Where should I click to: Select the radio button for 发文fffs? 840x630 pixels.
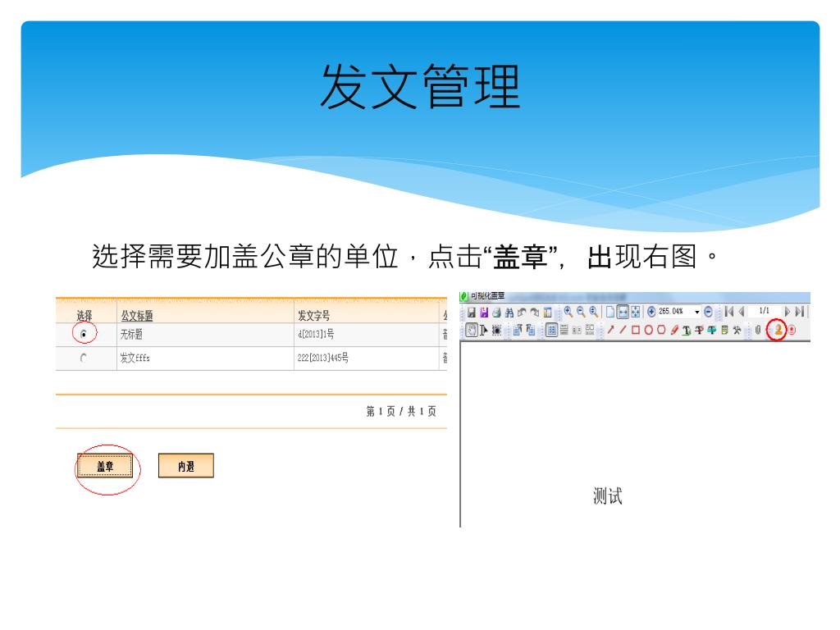pyautogui.click(x=84, y=358)
